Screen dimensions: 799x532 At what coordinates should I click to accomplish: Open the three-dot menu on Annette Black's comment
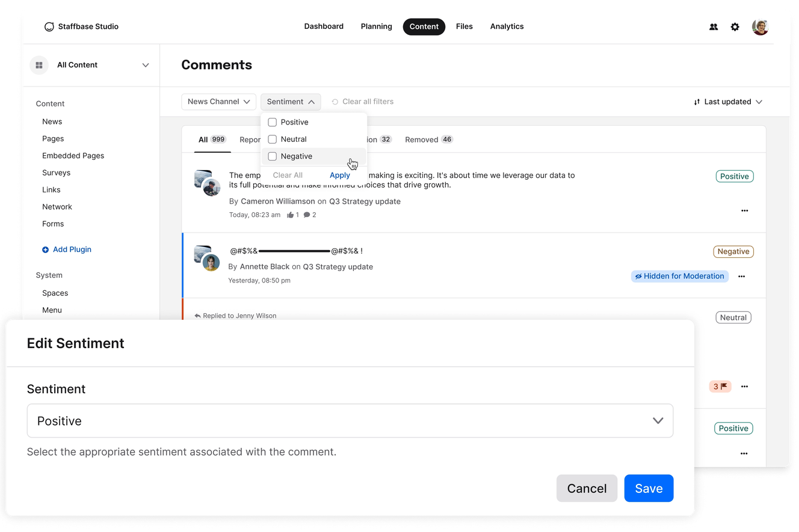(x=741, y=276)
